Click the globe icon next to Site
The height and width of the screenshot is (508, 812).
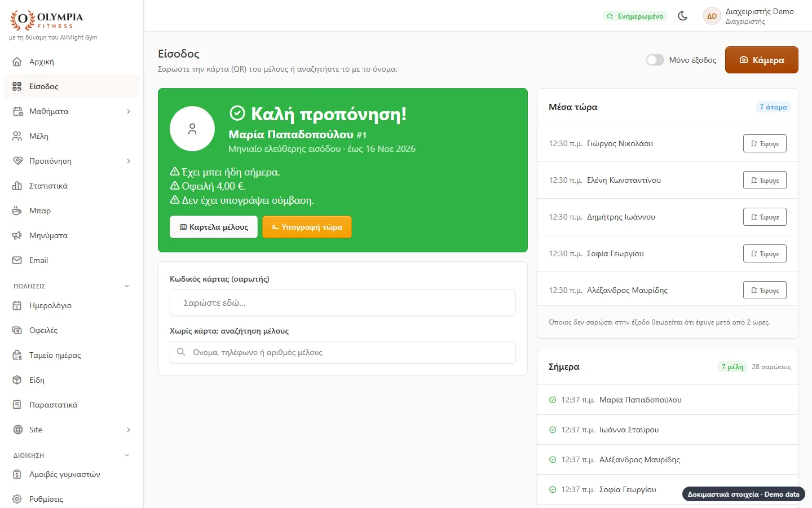17,430
